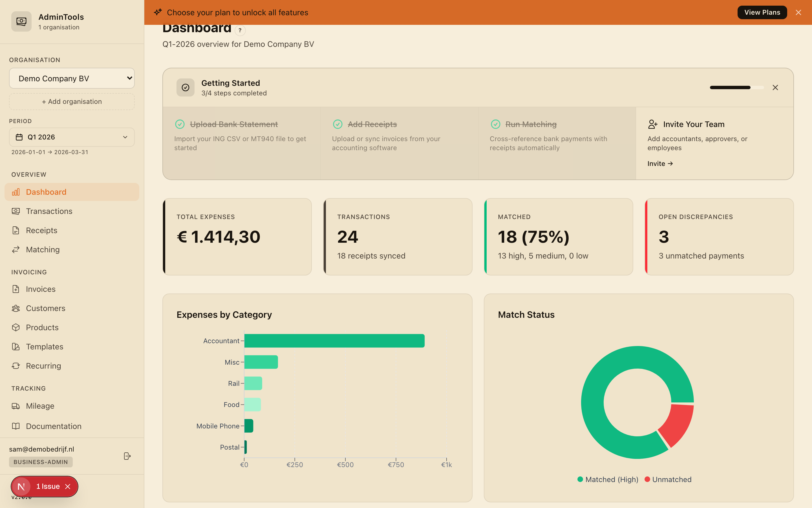The image size is (812, 508).
Task: Navigate to Matching
Action: 72,249
